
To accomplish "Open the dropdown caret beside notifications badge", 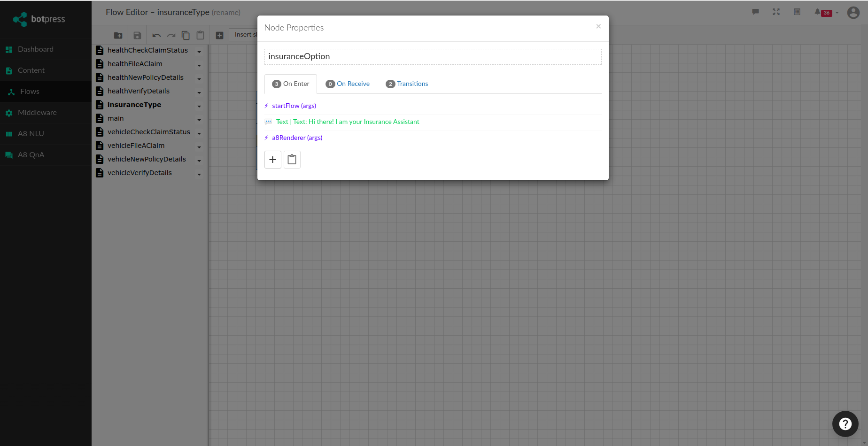I will (837, 13).
